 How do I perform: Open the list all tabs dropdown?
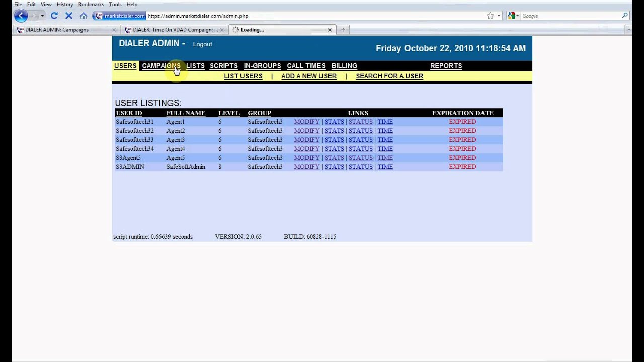[628, 30]
